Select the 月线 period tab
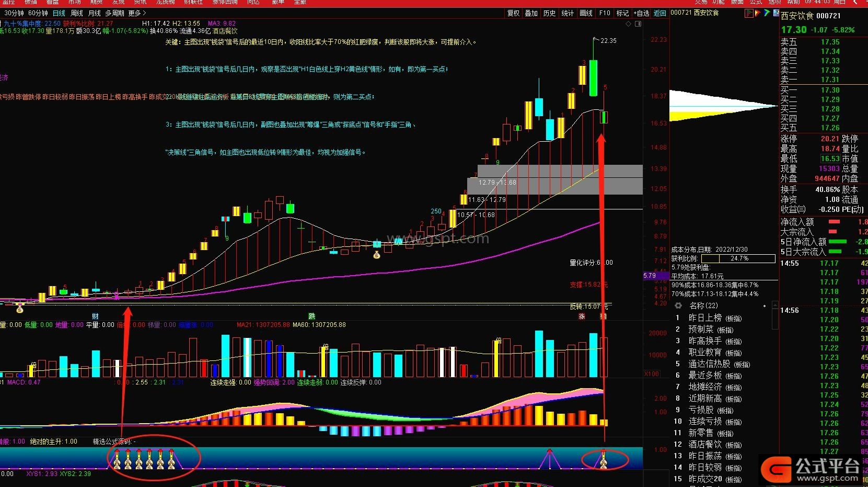Viewport: 868px width, 487px height. 95,13
